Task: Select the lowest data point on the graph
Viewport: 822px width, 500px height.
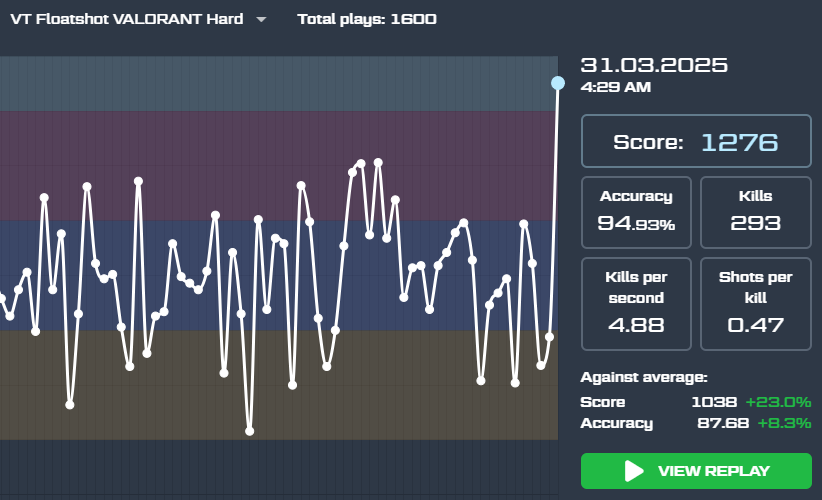Action: coord(250,431)
